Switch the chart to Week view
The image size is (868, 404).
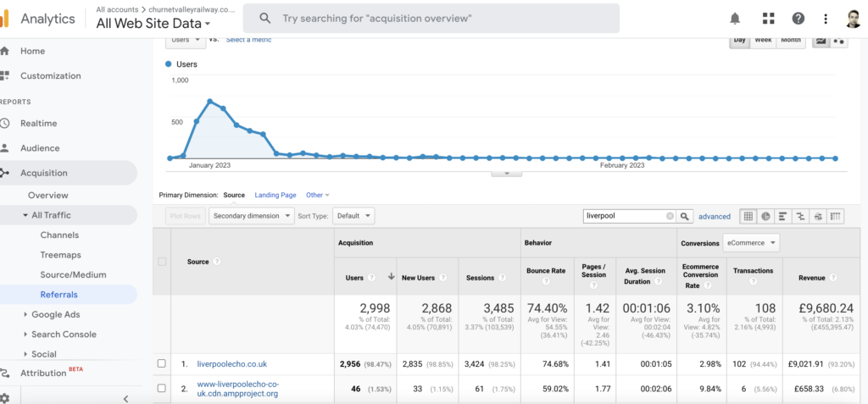click(x=763, y=40)
